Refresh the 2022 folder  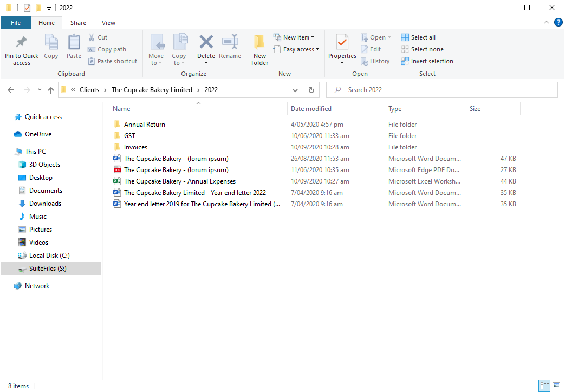[x=311, y=90]
